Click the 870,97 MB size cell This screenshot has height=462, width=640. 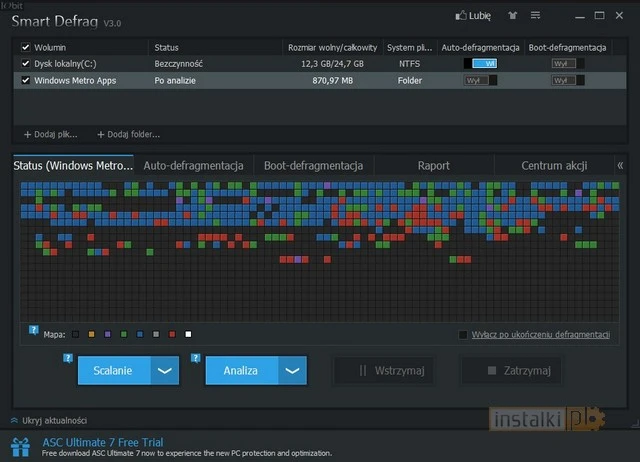pos(333,80)
